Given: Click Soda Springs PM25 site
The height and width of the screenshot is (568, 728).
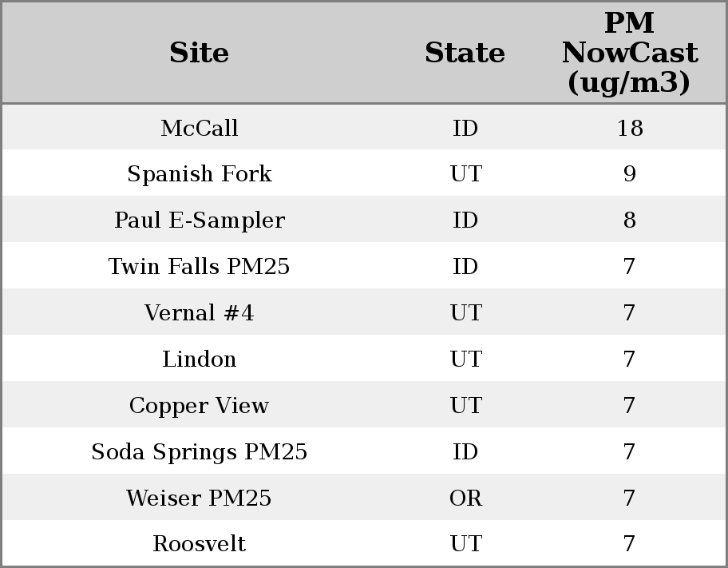Looking at the screenshot, I should [199, 452].
